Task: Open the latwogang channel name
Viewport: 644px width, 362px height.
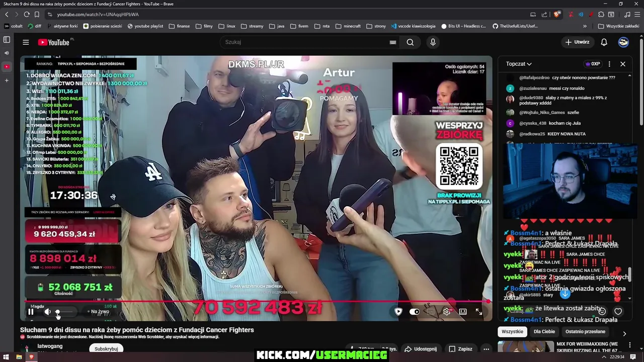Action: [x=50, y=346]
